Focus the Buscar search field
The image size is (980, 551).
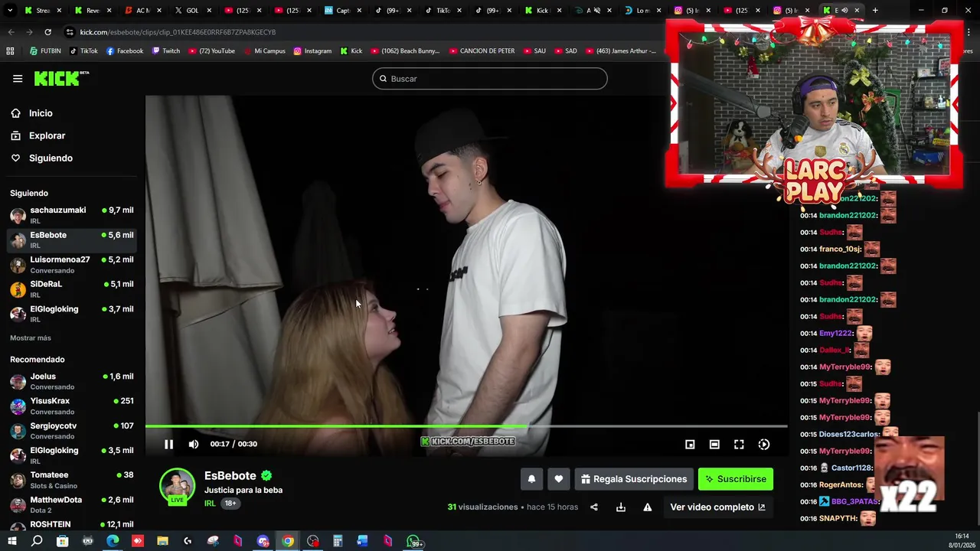[490, 79]
